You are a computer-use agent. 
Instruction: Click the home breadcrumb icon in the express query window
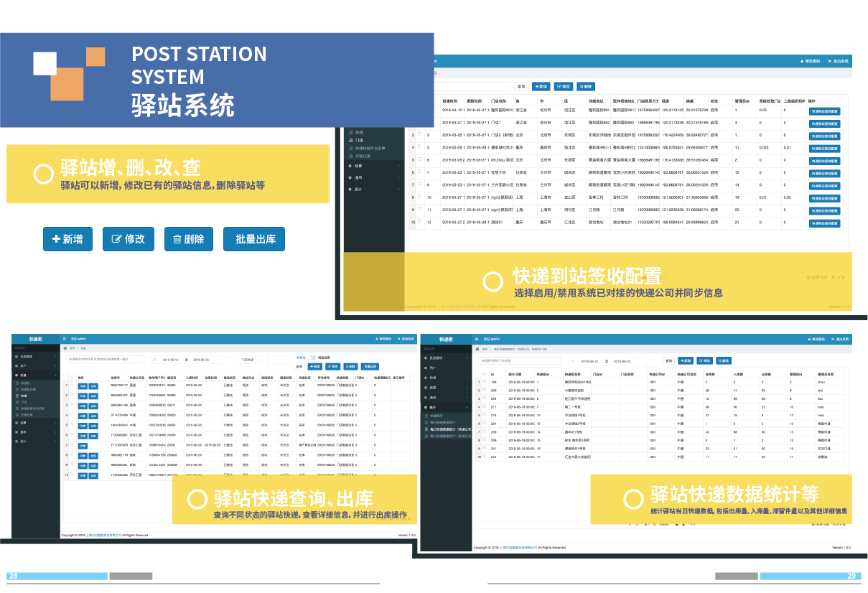pyautogui.click(x=66, y=348)
